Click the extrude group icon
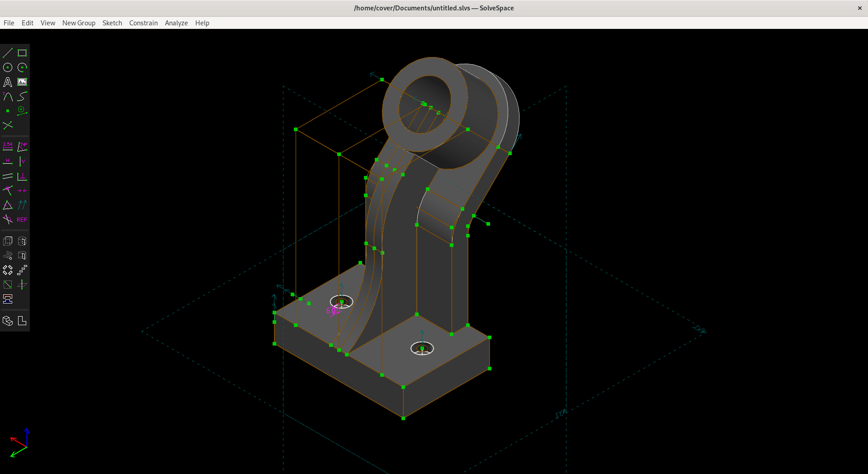This screenshot has height=474, width=868. click(8, 242)
